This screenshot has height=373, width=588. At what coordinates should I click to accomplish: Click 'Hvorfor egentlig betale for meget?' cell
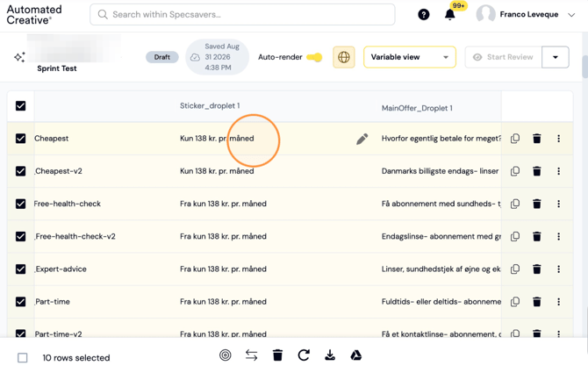[441, 139]
